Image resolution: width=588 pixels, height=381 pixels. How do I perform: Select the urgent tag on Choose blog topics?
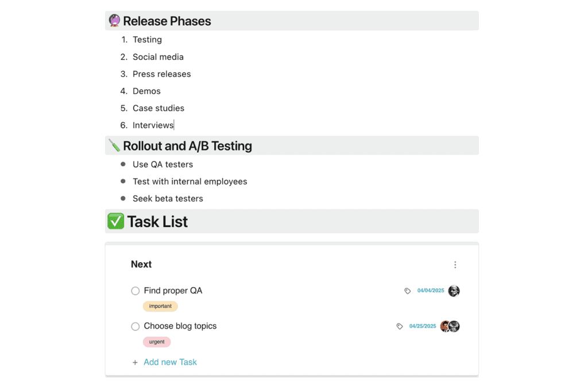point(157,341)
